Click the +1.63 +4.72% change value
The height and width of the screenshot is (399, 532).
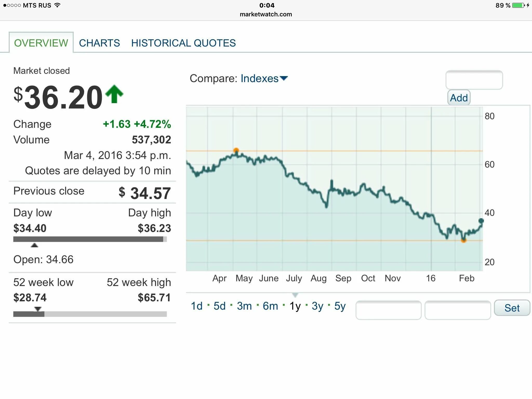(137, 124)
